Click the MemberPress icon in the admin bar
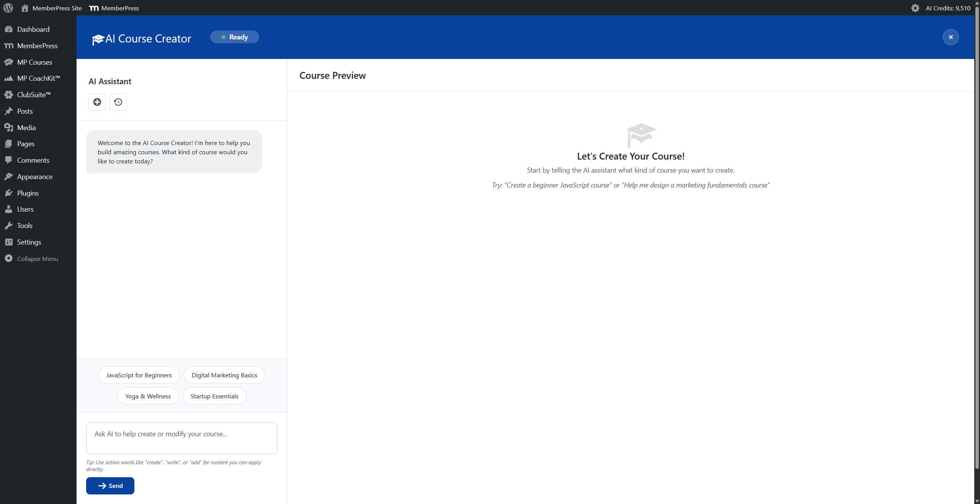The image size is (980, 504). (93, 8)
